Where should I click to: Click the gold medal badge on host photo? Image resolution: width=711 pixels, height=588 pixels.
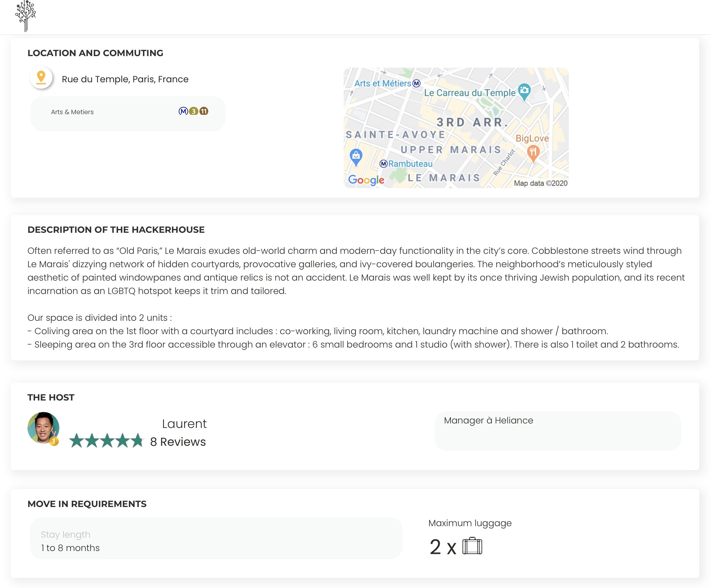54,441
